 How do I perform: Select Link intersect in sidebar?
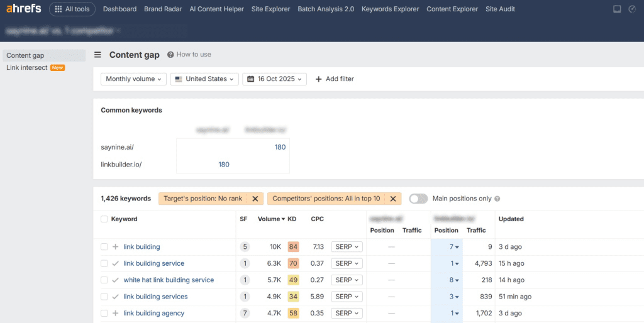pyautogui.click(x=26, y=67)
